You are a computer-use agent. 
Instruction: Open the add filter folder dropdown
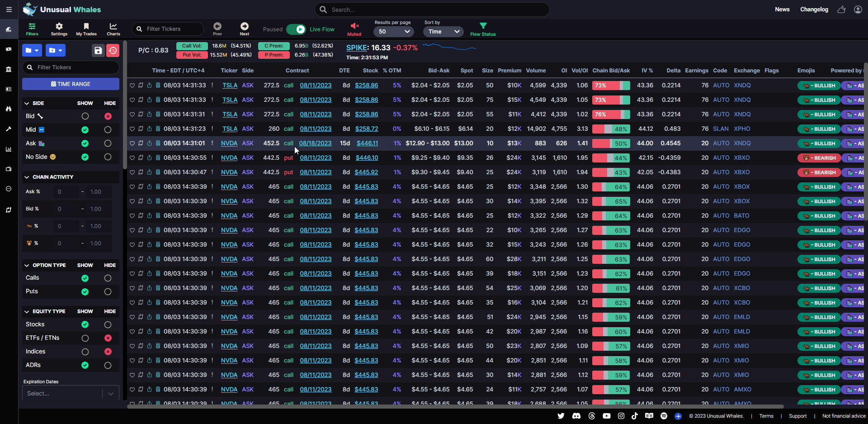56,50
